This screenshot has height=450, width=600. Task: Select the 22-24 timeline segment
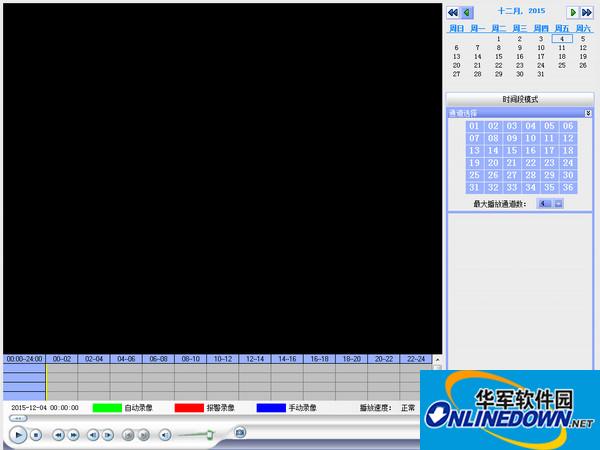(x=416, y=359)
